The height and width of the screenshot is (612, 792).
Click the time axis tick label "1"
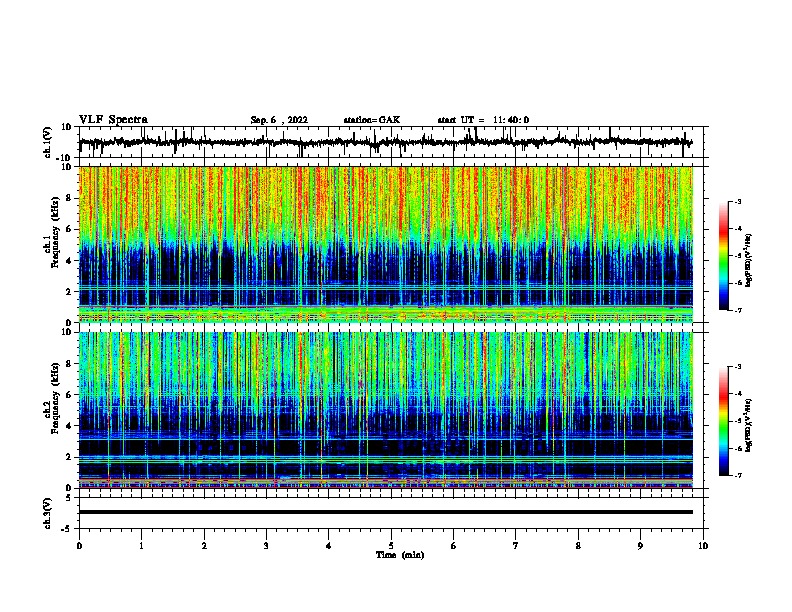pyautogui.click(x=142, y=546)
